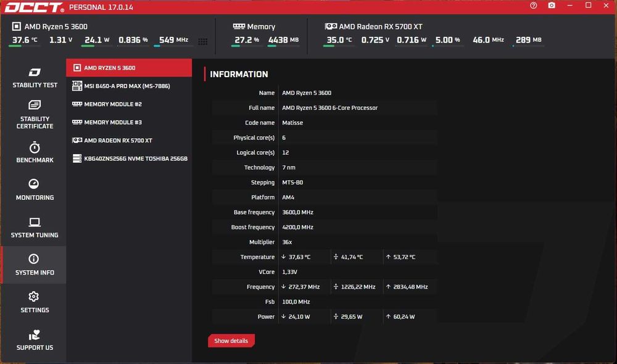Select Memory Module #3 entry
The width and height of the screenshot is (617, 364).
129,122
